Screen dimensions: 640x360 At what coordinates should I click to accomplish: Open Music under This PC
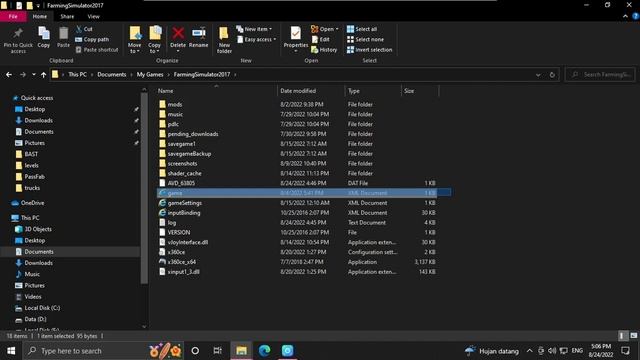click(32, 274)
